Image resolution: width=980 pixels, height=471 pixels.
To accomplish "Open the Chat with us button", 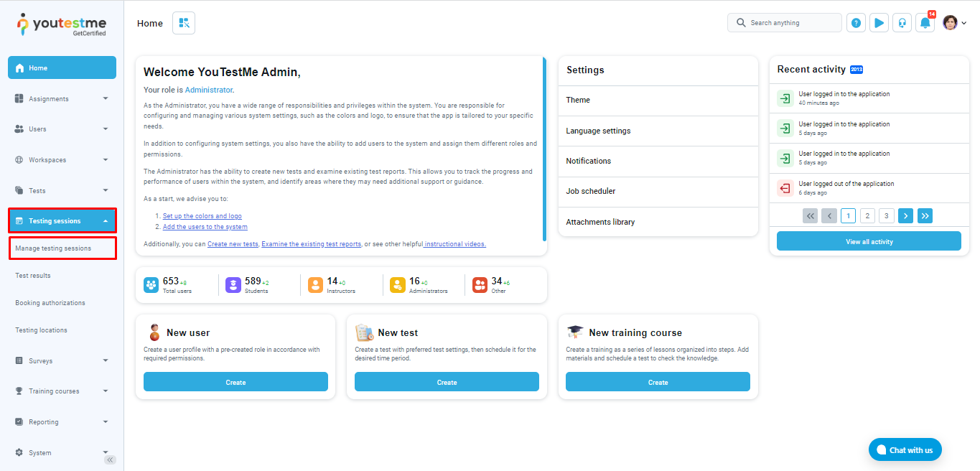I will 905,450.
